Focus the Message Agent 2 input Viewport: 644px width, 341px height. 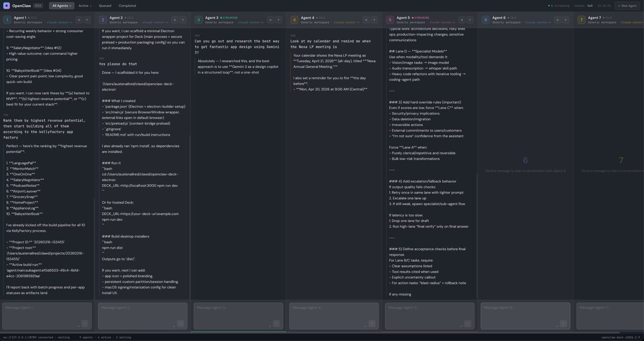click(x=142, y=316)
